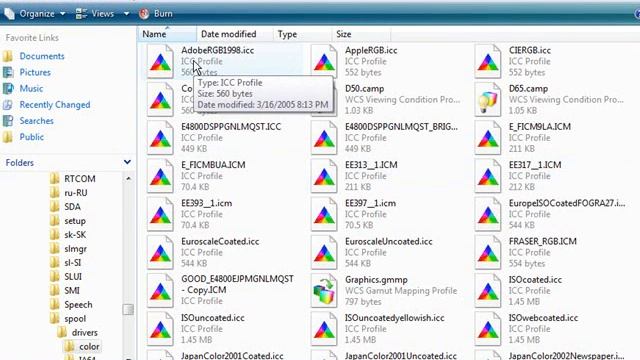This screenshot has width=640, height=360.
Task: Select SMI folder in tree
Action: click(x=71, y=291)
